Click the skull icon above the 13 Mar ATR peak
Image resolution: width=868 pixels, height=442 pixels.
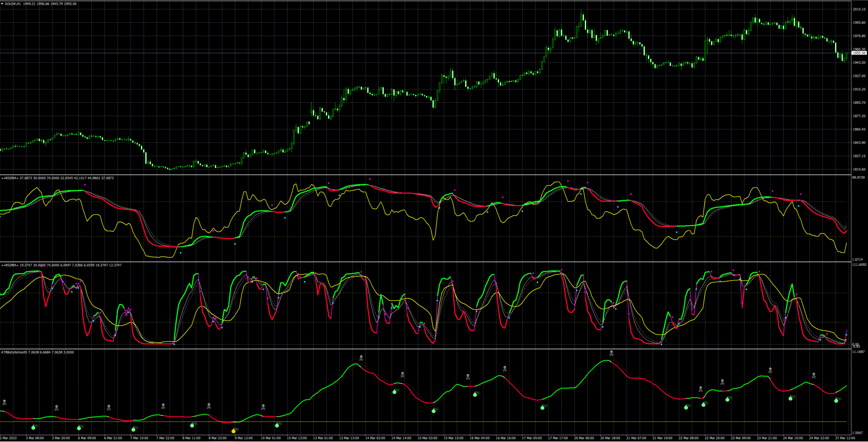point(361,358)
